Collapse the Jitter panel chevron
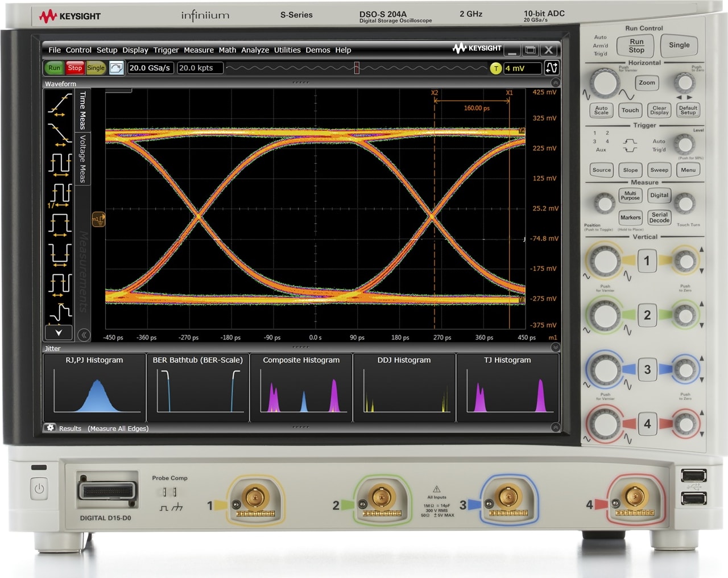The image size is (728, 578). coord(555,347)
